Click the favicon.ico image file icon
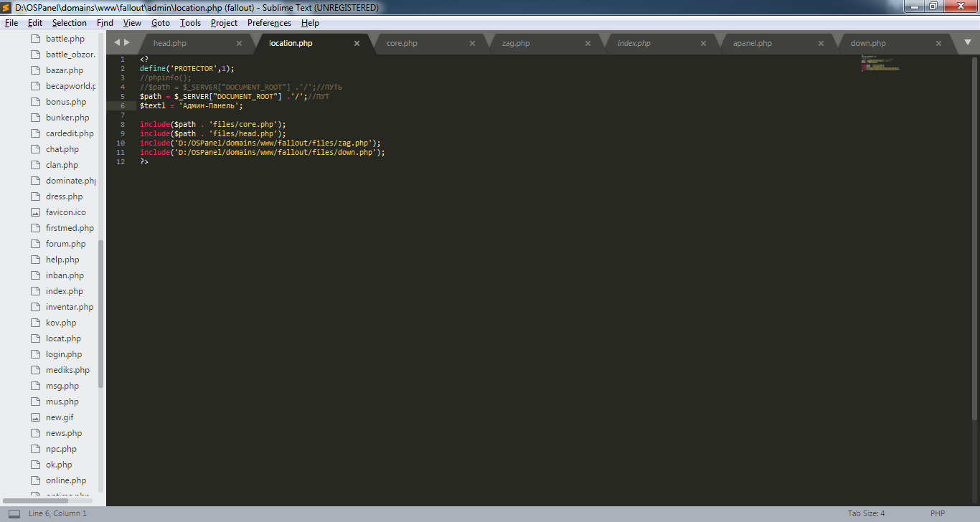Image resolution: width=980 pixels, height=522 pixels. pyautogui.click(x=35, y=212)
